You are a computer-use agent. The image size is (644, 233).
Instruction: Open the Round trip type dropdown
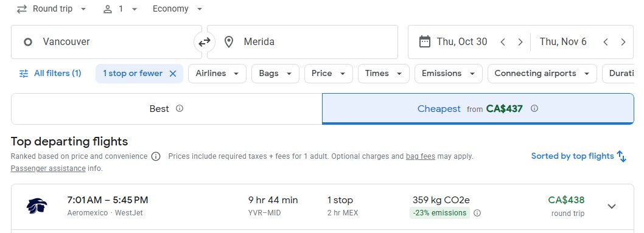52,9
